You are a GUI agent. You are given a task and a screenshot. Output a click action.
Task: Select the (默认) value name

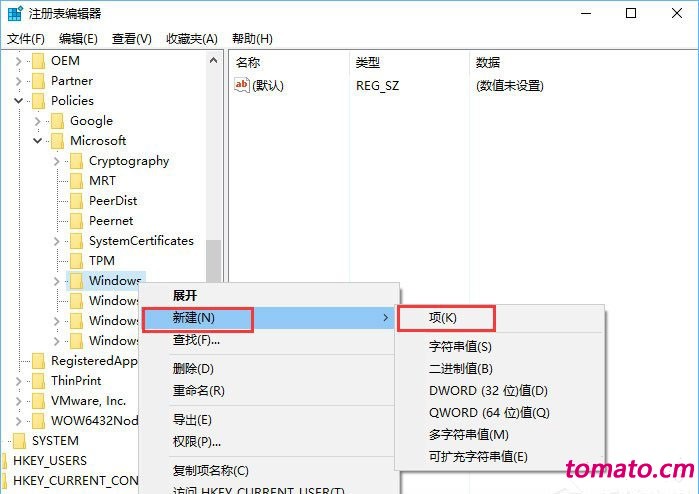pyautogui.click(x=268, y=86)
